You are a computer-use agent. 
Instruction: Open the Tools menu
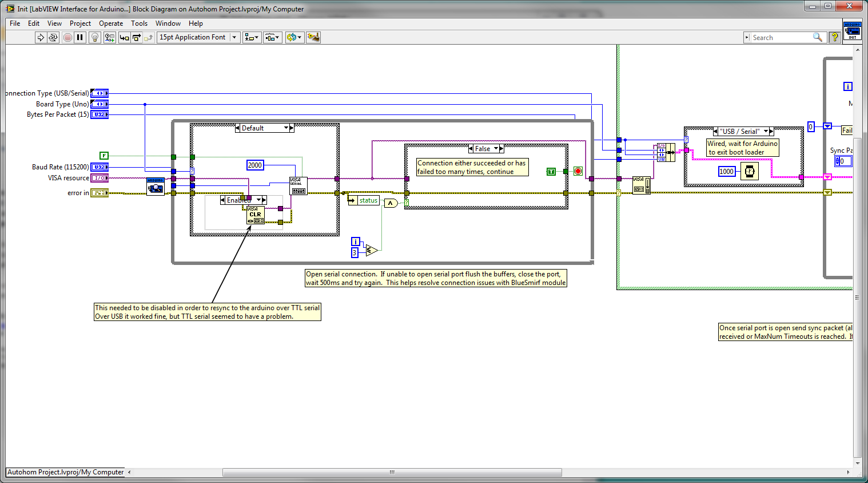139,23
